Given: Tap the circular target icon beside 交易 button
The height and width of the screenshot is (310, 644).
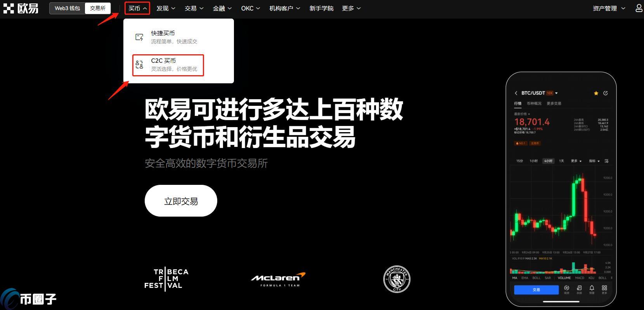Looking at the screenshot, I should coord(567,288).
